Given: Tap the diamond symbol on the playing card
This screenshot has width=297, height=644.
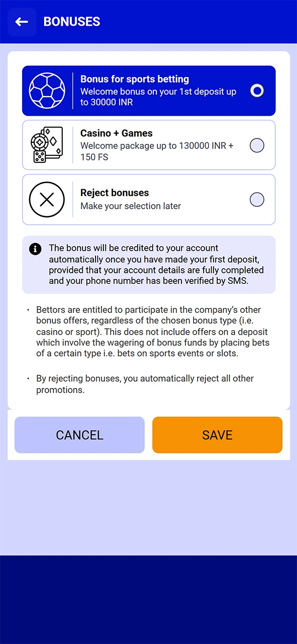Looking at the screenshot, I should (53, 141).
